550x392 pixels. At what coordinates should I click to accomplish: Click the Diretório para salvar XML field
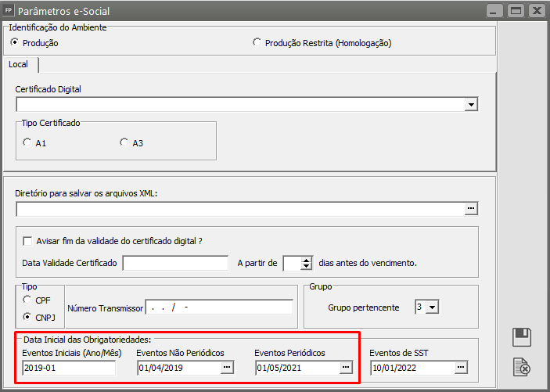point(241,209)
